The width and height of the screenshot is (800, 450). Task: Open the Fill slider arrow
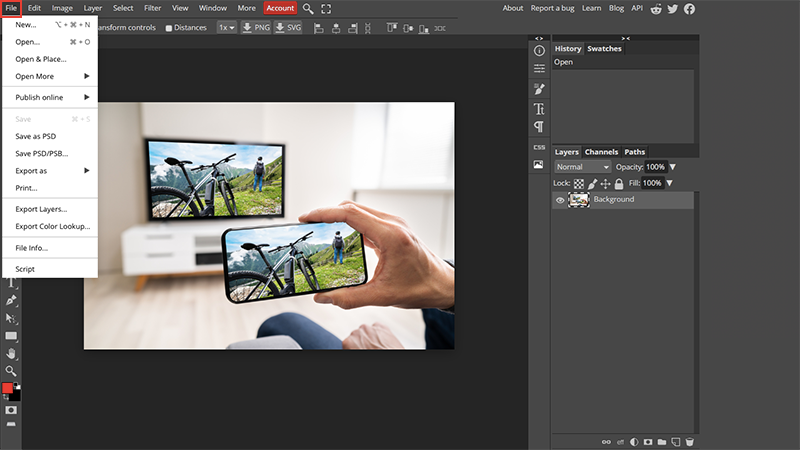669,183
